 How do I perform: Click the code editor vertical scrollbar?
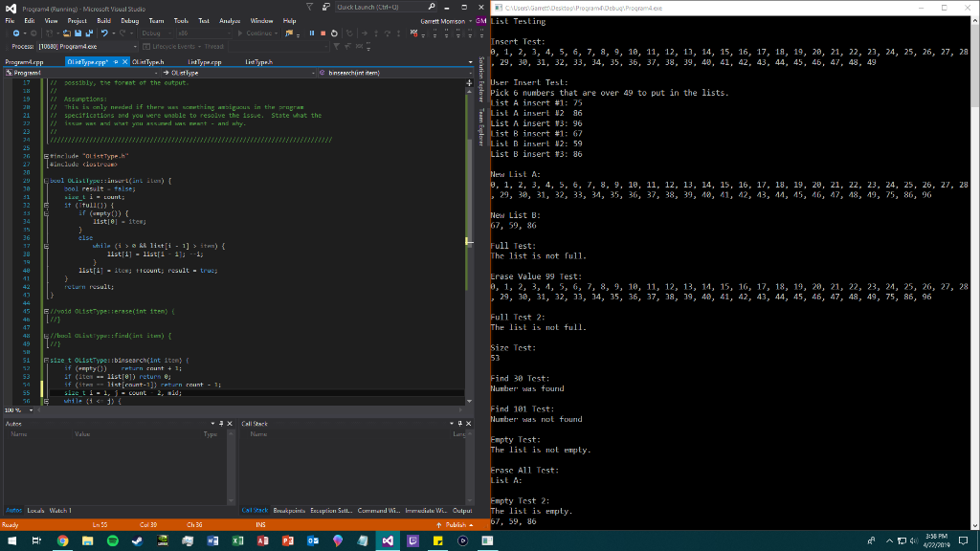(x=469, y=245)
